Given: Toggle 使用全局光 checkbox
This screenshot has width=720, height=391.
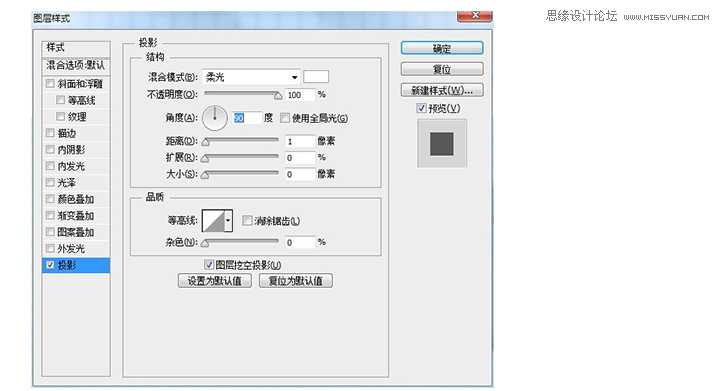Looking at the screenshot, I should 285,118.
